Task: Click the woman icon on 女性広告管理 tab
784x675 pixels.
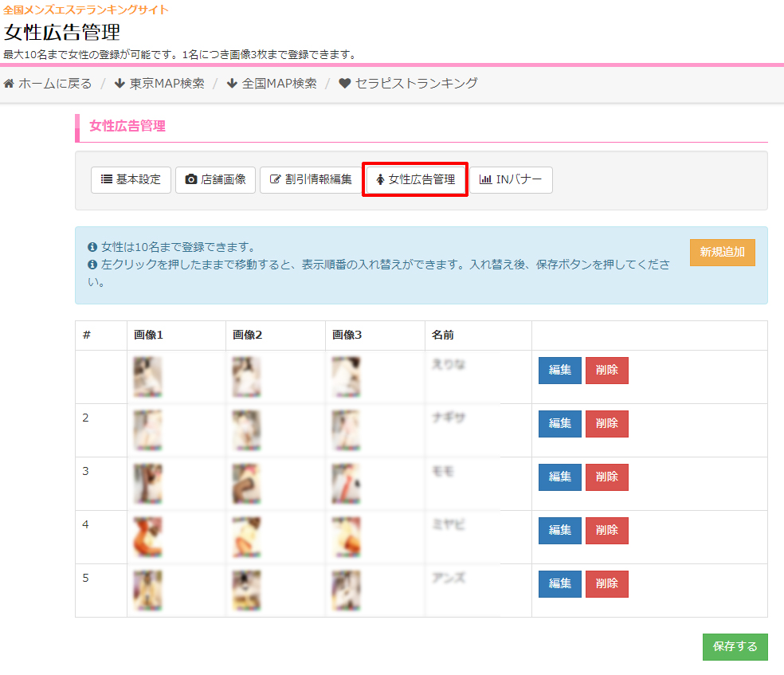Action: click(381, 179)
